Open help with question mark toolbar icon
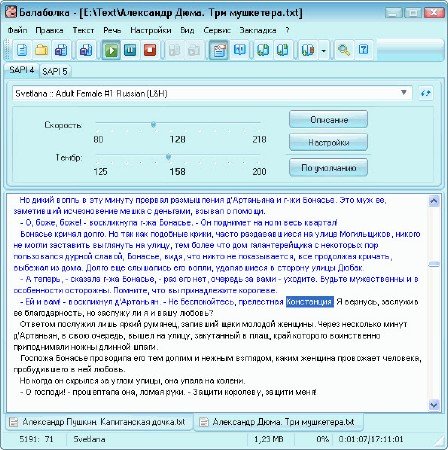 coord(363,50)
